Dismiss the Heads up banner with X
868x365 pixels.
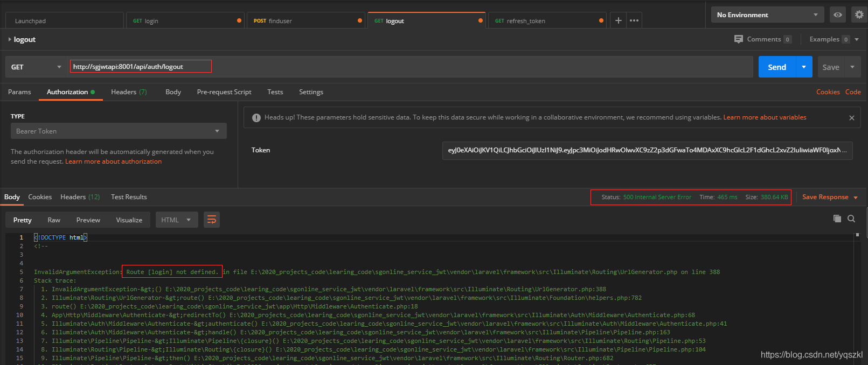pos(852,118)
